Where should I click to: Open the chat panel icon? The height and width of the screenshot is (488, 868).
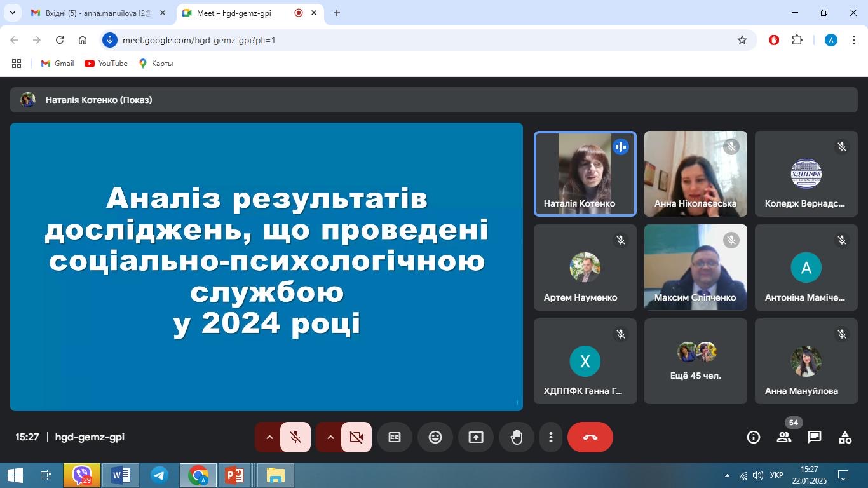click(815, 437)
